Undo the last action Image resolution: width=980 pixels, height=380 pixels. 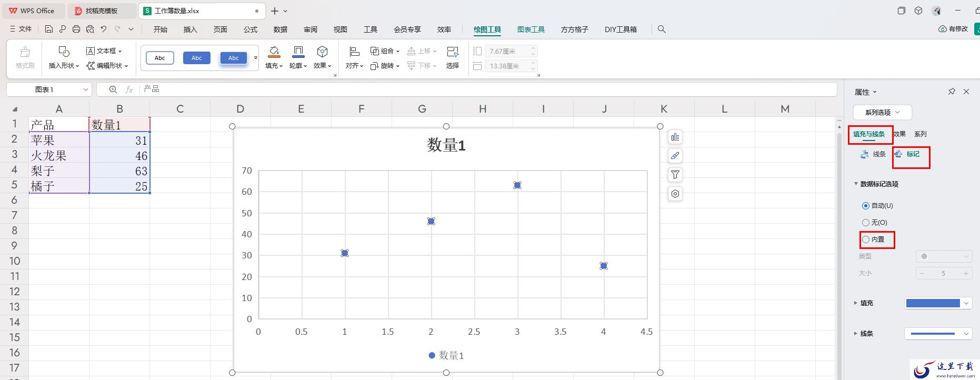pos(104,29)
